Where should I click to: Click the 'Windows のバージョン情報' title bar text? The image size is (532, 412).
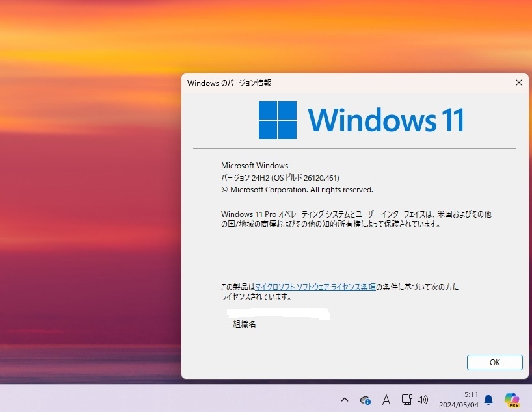tap(229, 83)
